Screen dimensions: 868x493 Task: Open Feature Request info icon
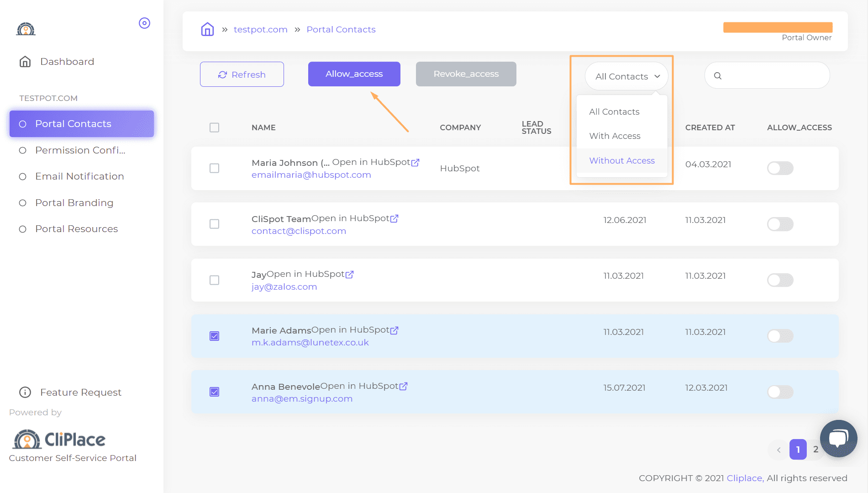click(x=25, y=392)
